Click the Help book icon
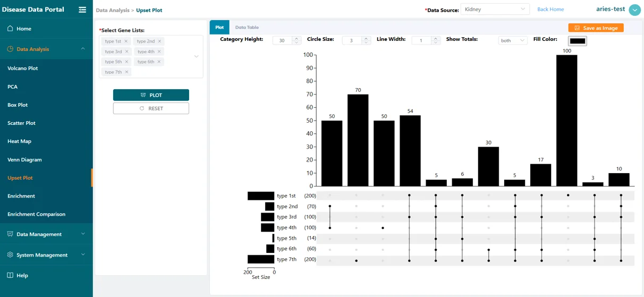 coord(10,275)
